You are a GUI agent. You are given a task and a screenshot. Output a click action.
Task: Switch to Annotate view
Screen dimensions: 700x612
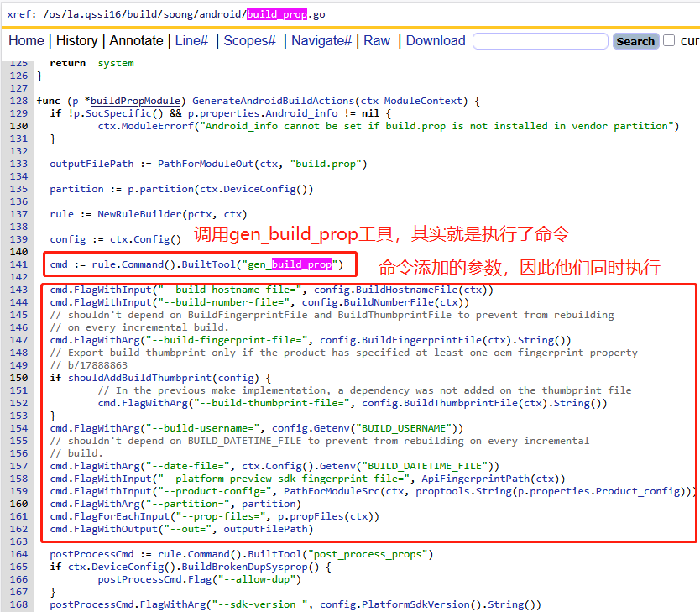(136, 41)
